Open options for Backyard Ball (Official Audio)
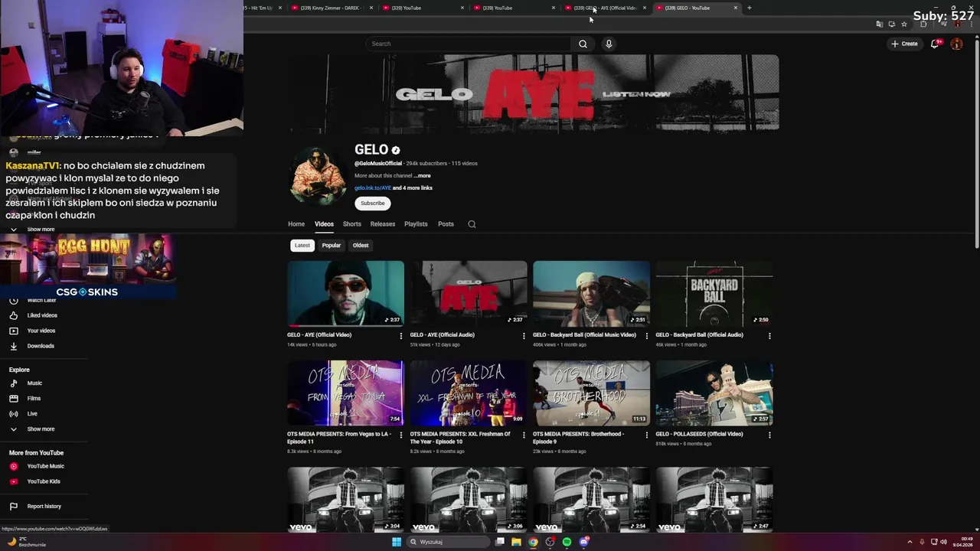The image size is (980, 551). (769, 335)
